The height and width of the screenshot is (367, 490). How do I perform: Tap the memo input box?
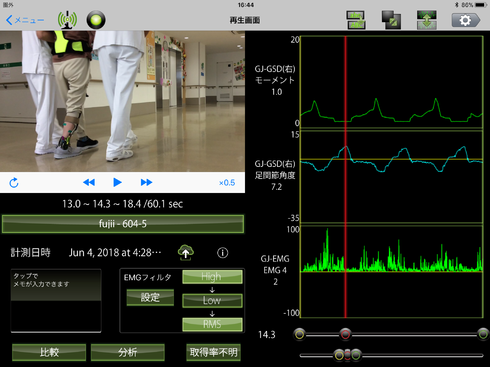click(56, 300)
